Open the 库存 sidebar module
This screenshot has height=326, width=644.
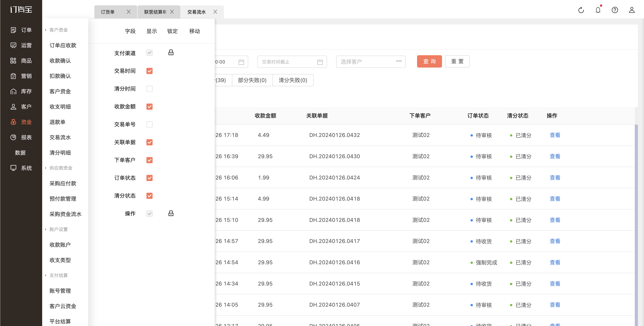[21, 91]
